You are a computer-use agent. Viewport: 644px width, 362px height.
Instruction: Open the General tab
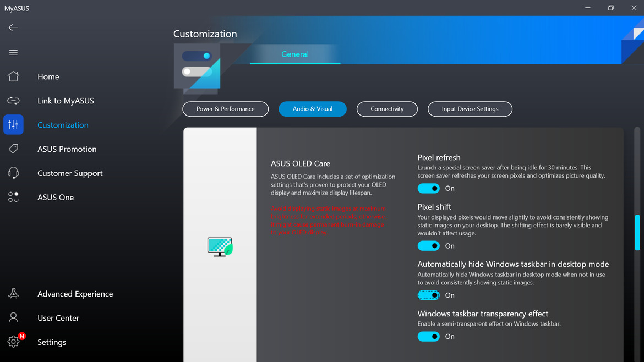(295, 54)
